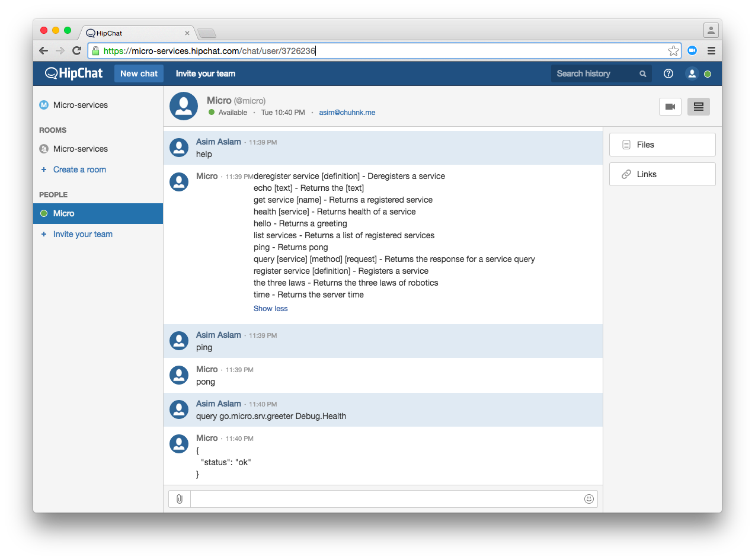This screenshot has width=755, height=560.
Task: Click asim@chuhnk.me email link
Action: [347, 113]
